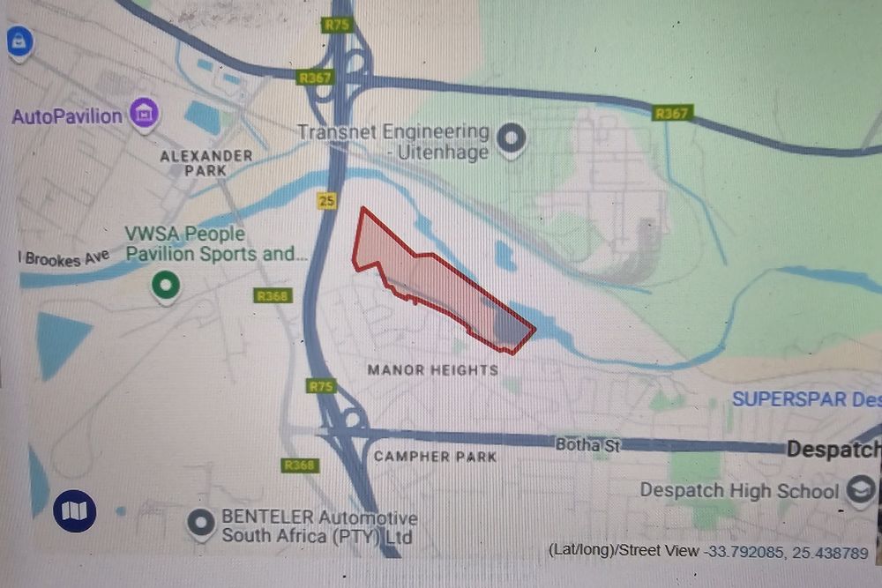Click the blue shopping pin at top left
This screenshot has width=882, height=588.
(x=19, y=42)
